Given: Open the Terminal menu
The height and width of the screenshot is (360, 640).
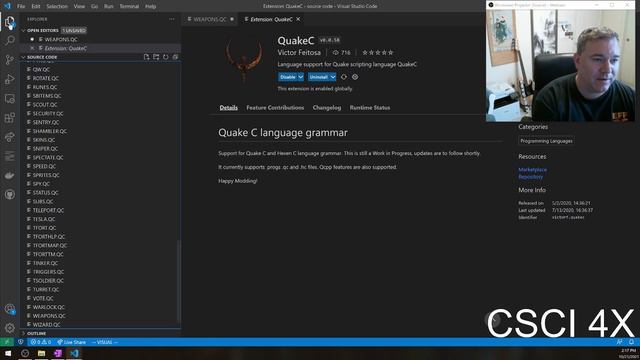Looking at the screenshot, I should (129, 6).
